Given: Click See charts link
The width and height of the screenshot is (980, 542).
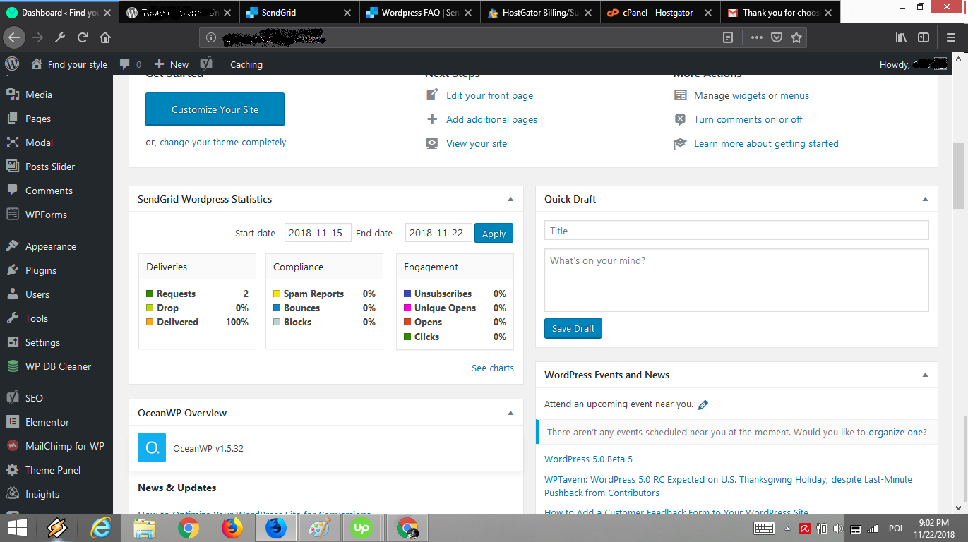Looking at the screenshot, I should 493,368.
